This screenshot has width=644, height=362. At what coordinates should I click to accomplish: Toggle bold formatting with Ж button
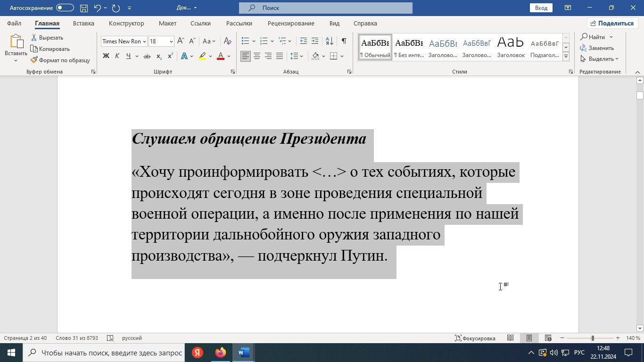click(106, 56)
